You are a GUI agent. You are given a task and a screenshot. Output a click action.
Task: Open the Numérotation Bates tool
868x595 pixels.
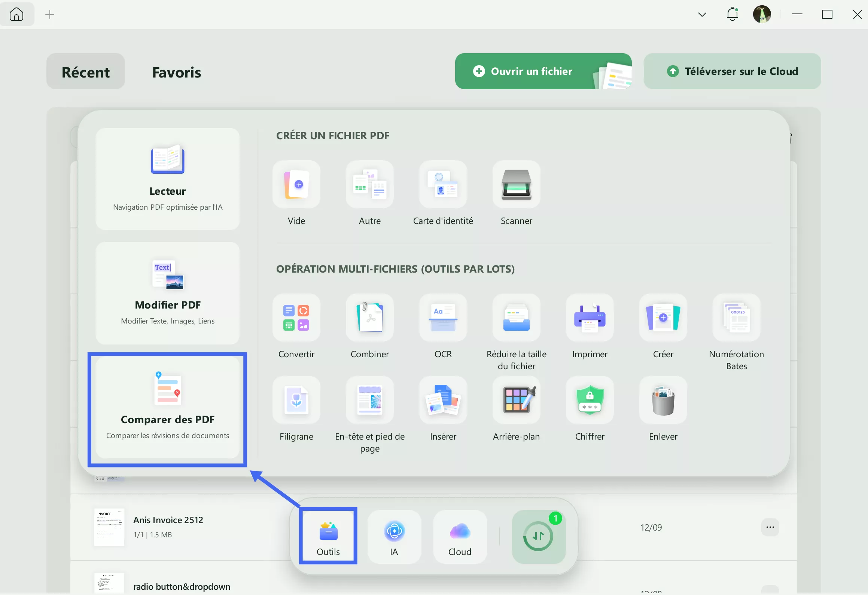tap(736, 318)
